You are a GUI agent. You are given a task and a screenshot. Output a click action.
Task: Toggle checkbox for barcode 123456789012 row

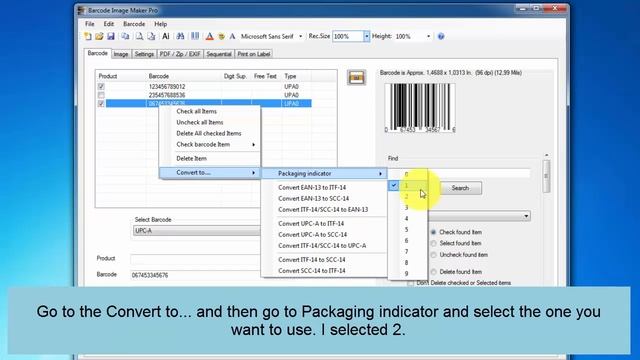(x=101, y=87)
